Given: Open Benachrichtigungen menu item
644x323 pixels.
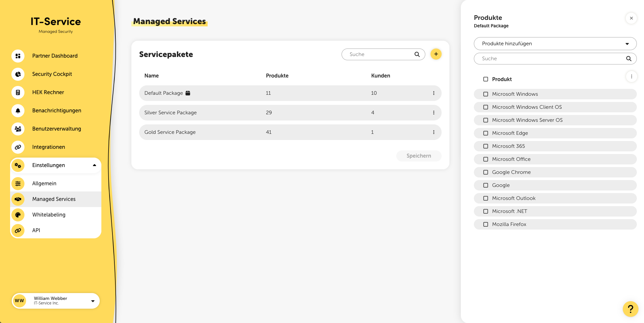Looking at the screenshot, I should coord(57,111).
